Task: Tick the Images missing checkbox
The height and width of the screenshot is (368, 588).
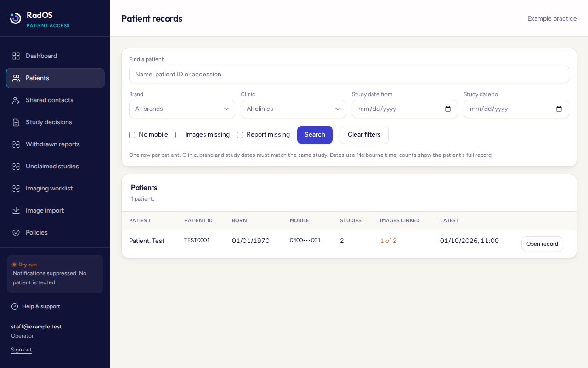Action: [x=179, y=135]
